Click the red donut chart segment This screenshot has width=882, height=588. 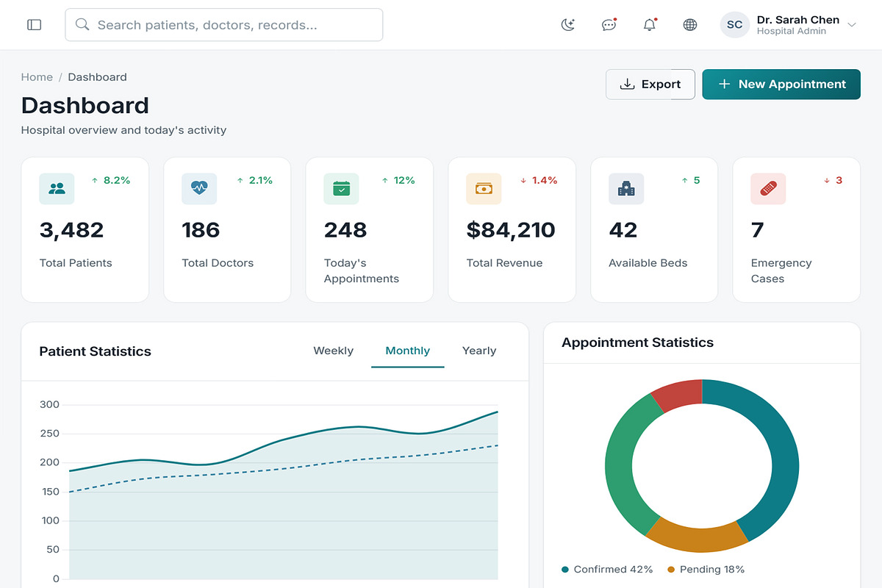(x=680, y=394)
